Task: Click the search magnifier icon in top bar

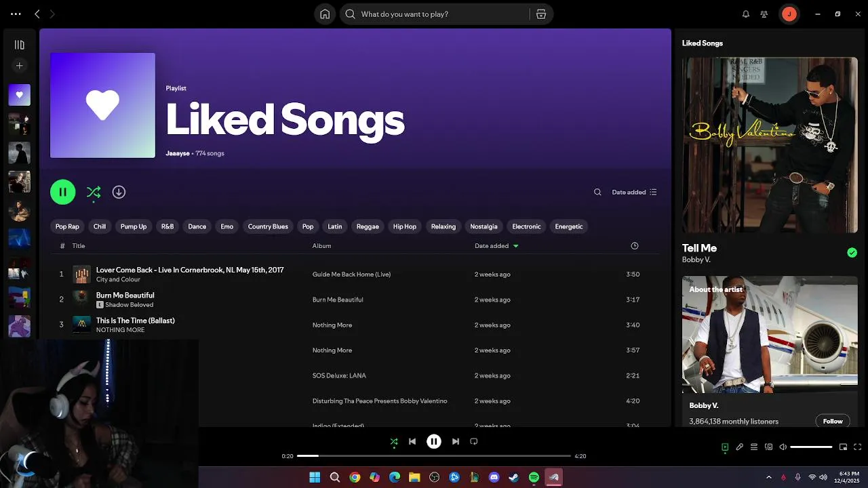Action: click(350, 14)
